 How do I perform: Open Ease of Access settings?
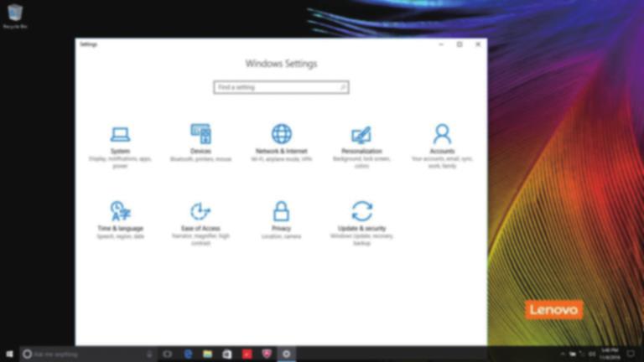(200, 224)
